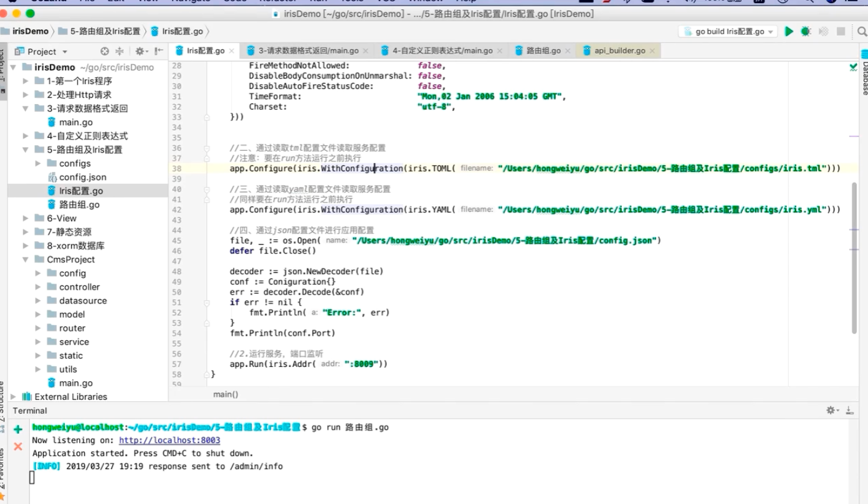Open Search Everywhere via the magnifier icon

(862, 31)
